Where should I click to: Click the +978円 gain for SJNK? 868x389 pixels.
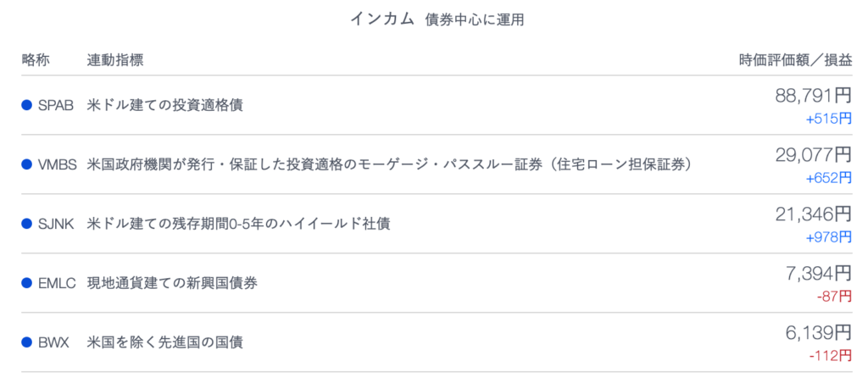(x=829, y=236)
